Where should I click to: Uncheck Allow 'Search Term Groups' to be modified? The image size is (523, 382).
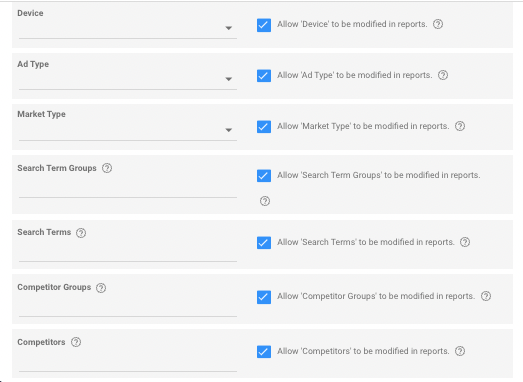point(264,175)
